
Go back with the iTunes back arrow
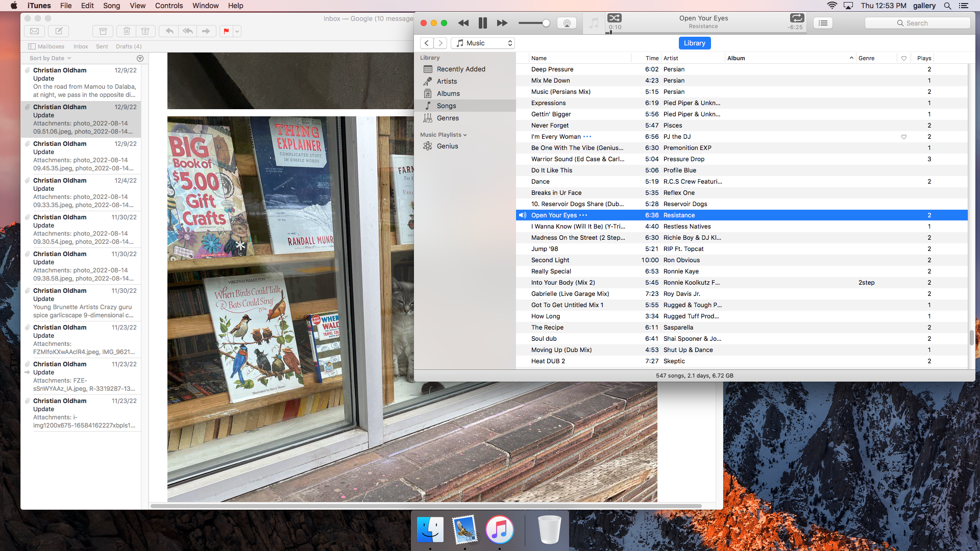click(x=427, y=43)
